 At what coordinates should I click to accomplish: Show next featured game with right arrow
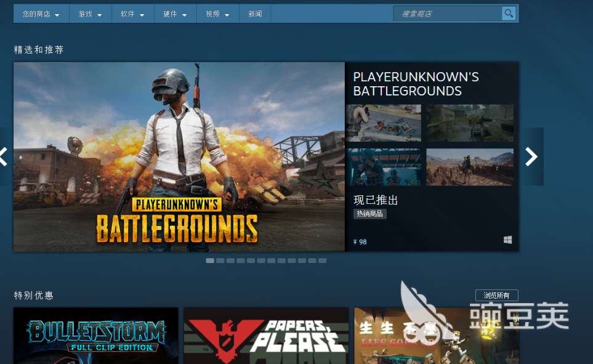(531, 156)
